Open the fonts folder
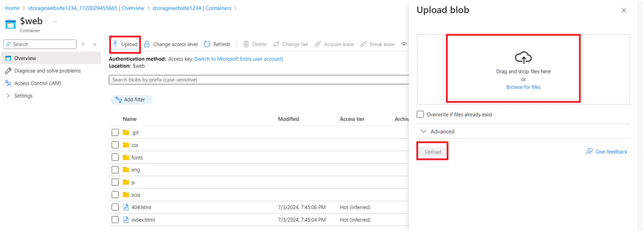Viewport: 644px width, 232px height. (x=137, y=157)
